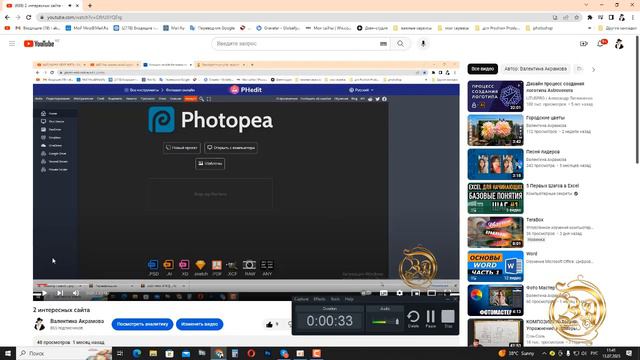Click the recorder Pause button
This screenshot has width=640, height=360.
(x=431, y=318)
